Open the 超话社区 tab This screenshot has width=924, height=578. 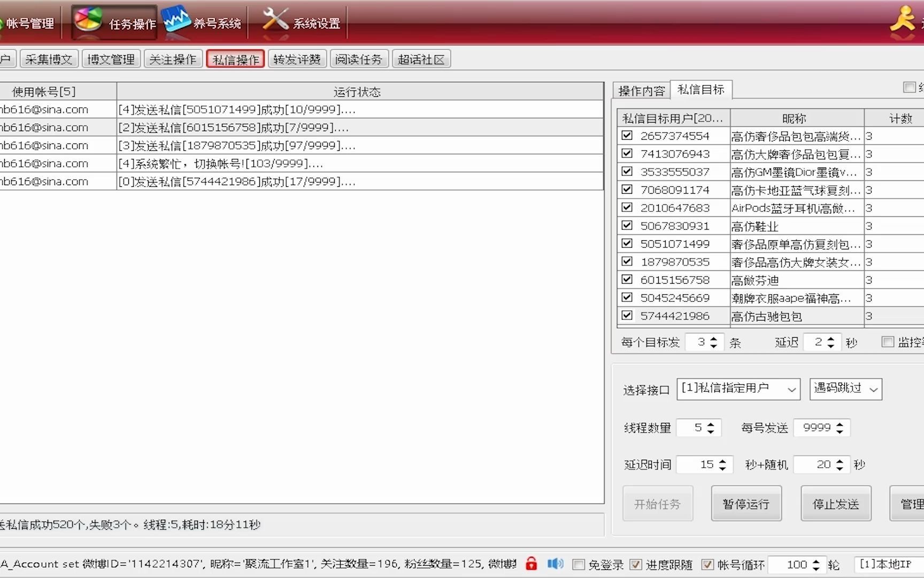tap(421, 59)
